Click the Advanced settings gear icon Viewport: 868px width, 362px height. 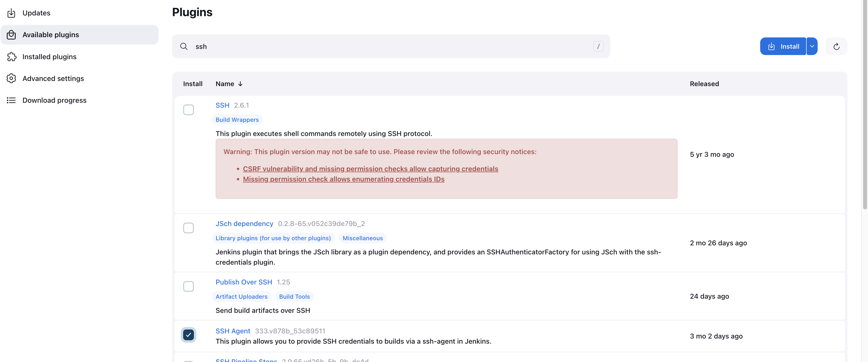tap(11, 79)
